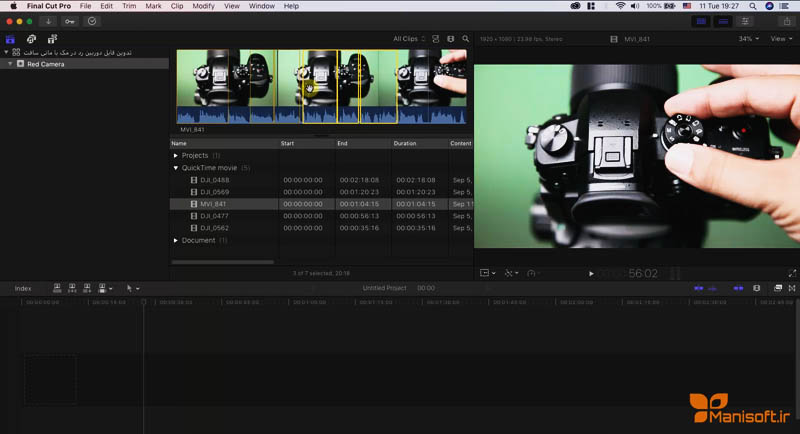Click the Connect clip edit icon
This screenshot has width=800, height=434.
click(x=57, y=288)
